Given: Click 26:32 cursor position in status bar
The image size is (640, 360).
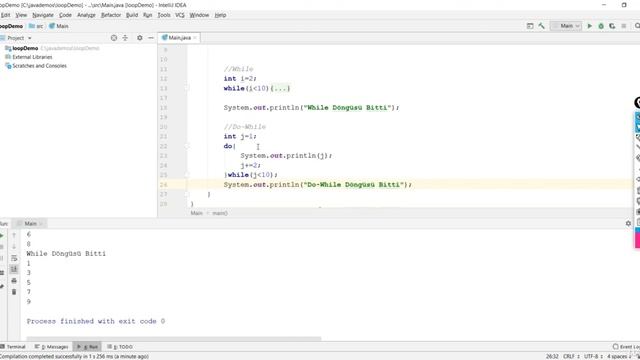Looking at the screenshot, I should [552, 356].
